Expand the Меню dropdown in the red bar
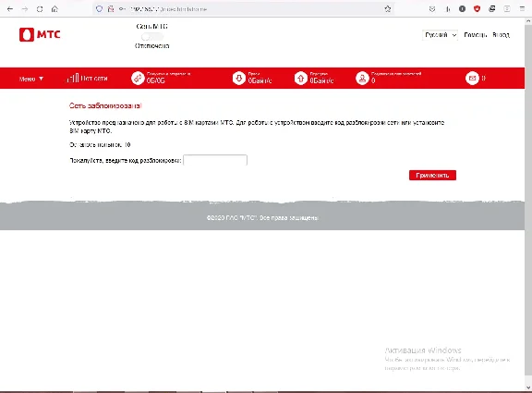Viewport: 532px width, 393px height. tap(31, 79)
